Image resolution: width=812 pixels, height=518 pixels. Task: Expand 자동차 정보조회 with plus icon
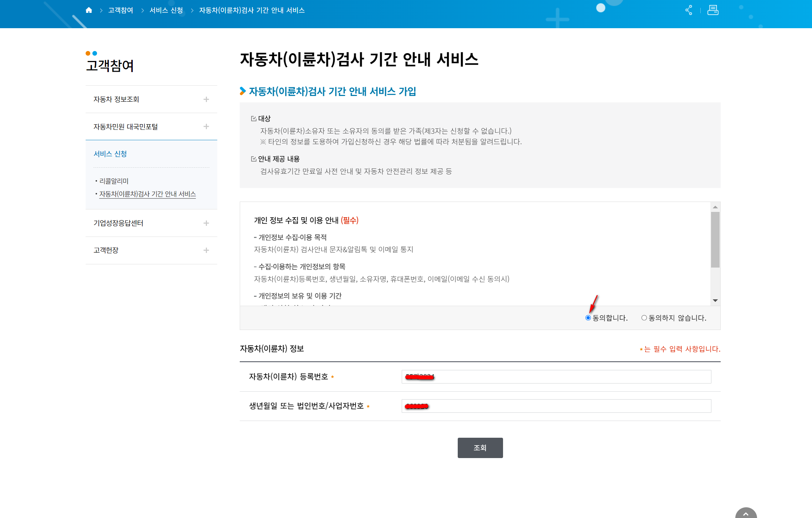tap(206, 99)
